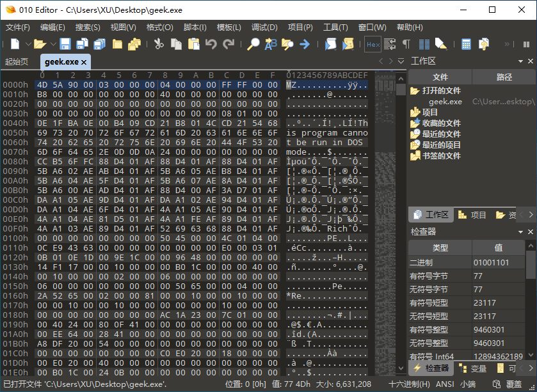The width and height of the screenshot is (537, 392).
Task: Open the 文件(F) menu
Action: (x=17, y=27)
